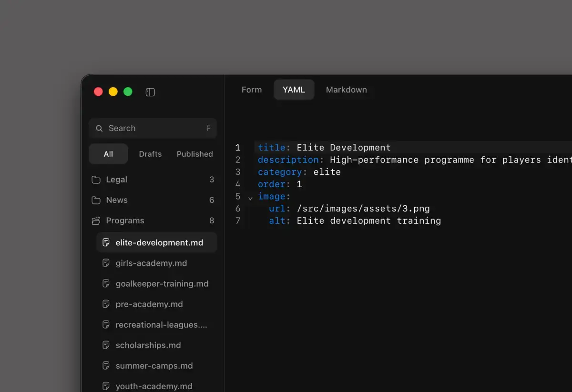
Task: Click the F shortcut hint in search
Action: click(208, 129)
